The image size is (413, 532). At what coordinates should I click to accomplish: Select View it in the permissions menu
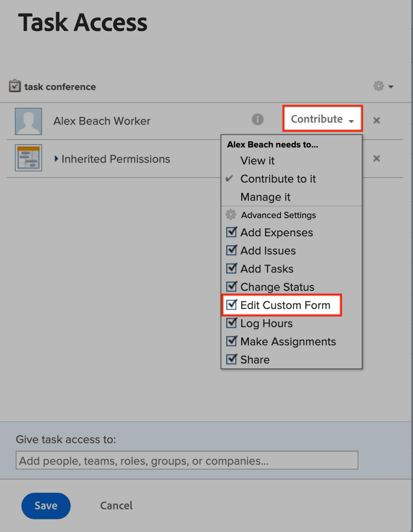(257, 160)
